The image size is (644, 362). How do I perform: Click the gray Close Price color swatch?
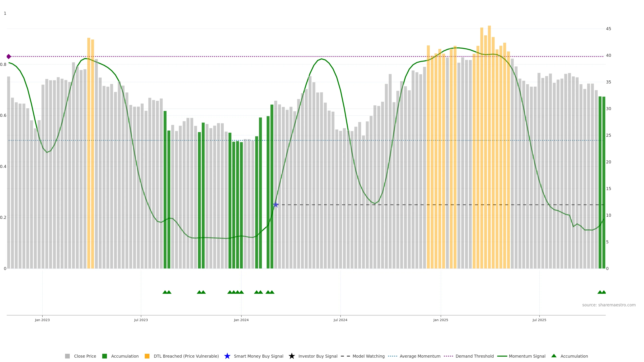click(67, 356)
